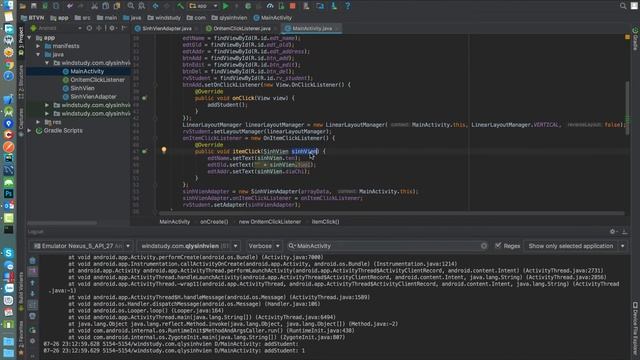Click the Logcat search field containing MainActivity
The height and width of the screenshot is (360, 640).
coord(388,246)
